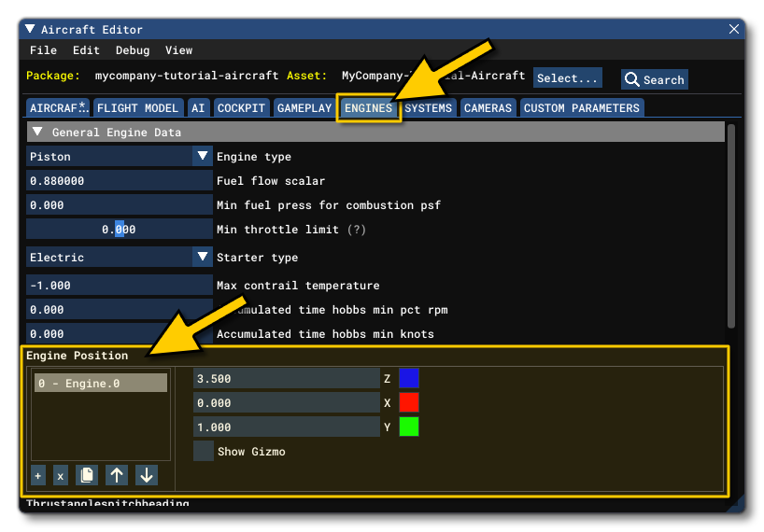
Task: Enable the Show Gizmo checkbox
Action: pos(203,452)
